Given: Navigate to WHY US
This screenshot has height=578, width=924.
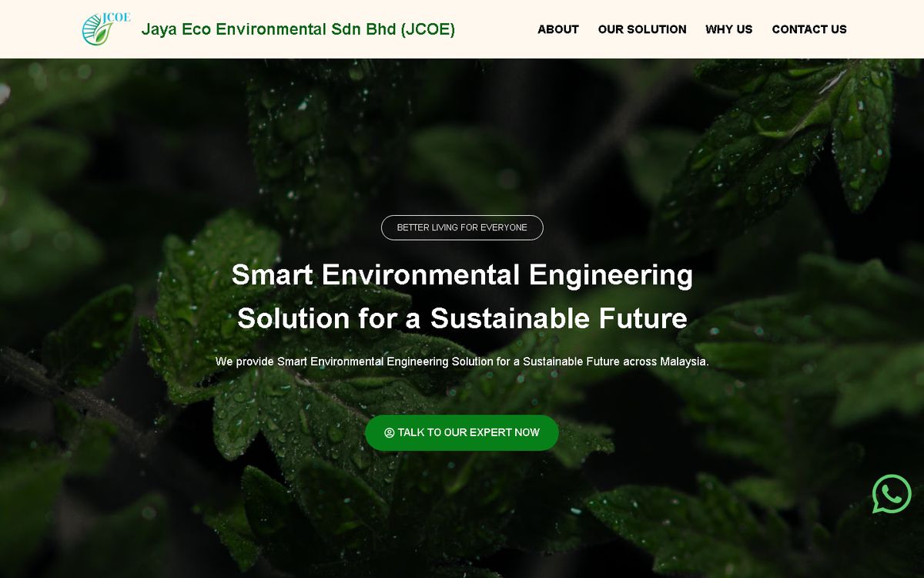Looking at the screenshot, I should coord(729,29).
